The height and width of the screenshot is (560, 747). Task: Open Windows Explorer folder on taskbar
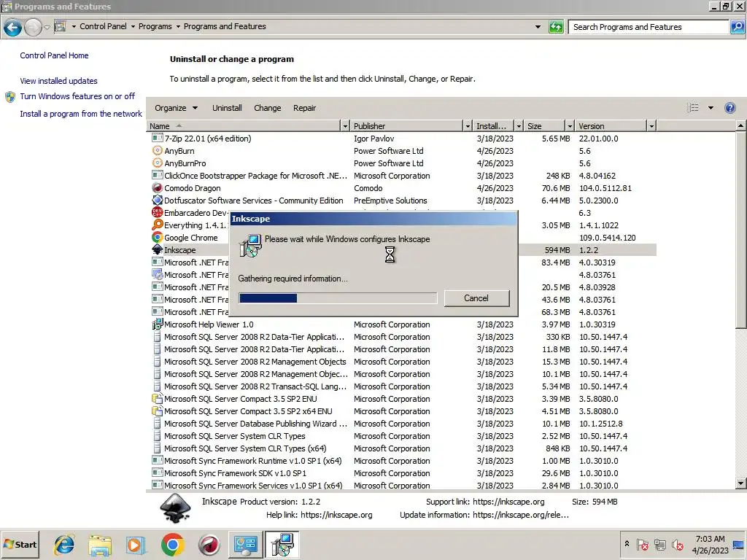[x=100, y=545]
